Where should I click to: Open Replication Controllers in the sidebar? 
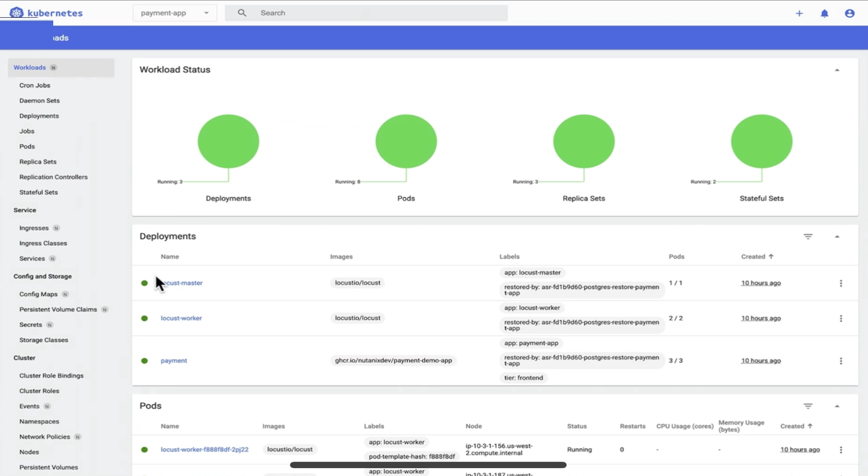point(53,177)
